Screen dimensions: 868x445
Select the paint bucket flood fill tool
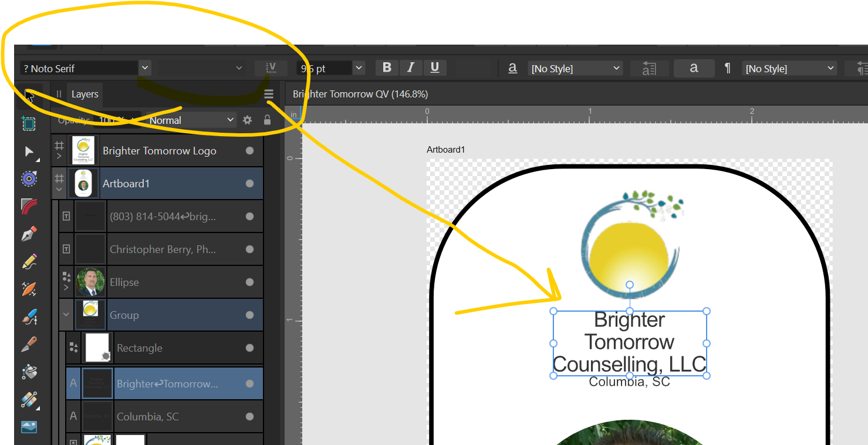point(29,372)
